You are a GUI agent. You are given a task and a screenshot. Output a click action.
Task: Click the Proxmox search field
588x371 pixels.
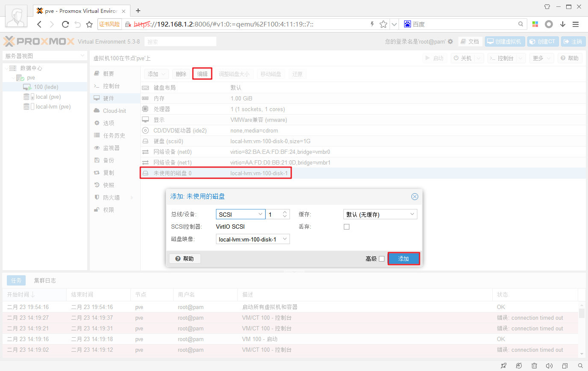click(x=180, y=41)
